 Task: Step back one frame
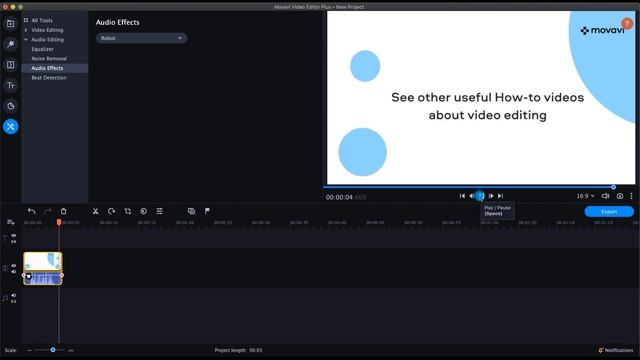click(x=471, y=196)
